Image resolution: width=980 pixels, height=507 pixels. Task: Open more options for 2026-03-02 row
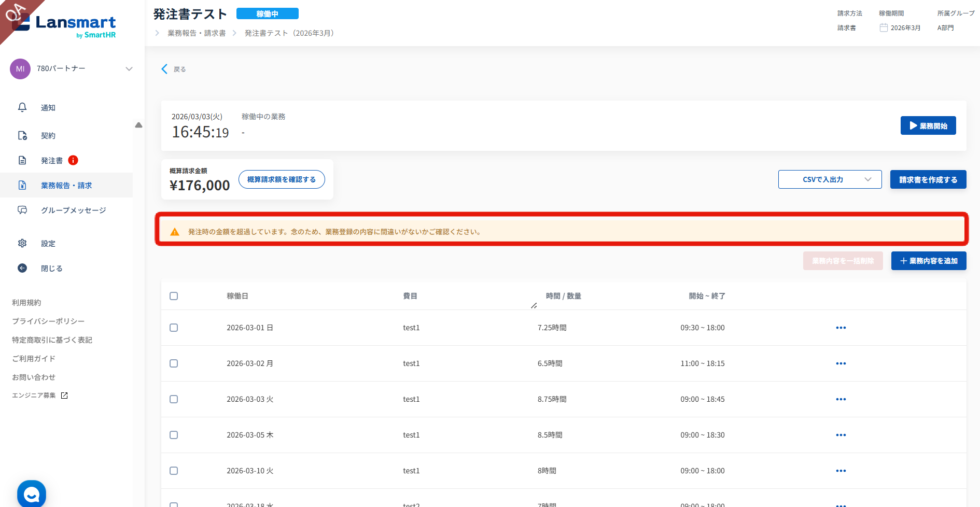point(841,363)
